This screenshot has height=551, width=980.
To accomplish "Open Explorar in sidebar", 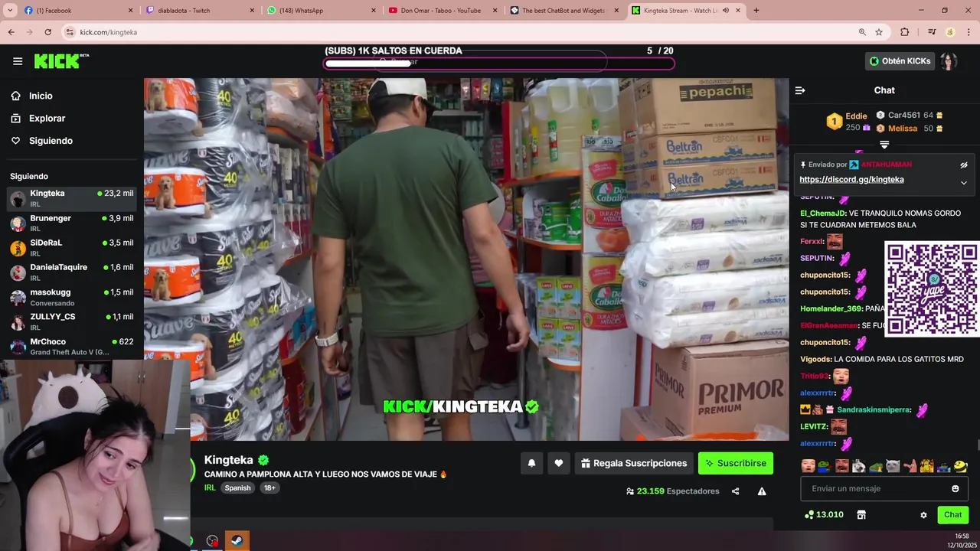I will pyautogui.click(x=47, y=119).
